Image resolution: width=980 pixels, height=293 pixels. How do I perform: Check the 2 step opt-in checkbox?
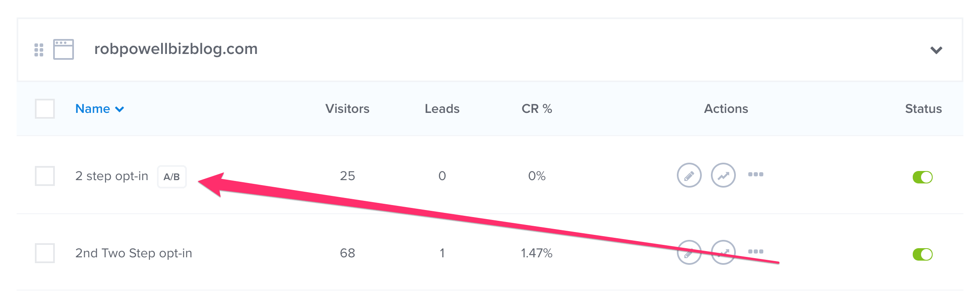[45, 176]
